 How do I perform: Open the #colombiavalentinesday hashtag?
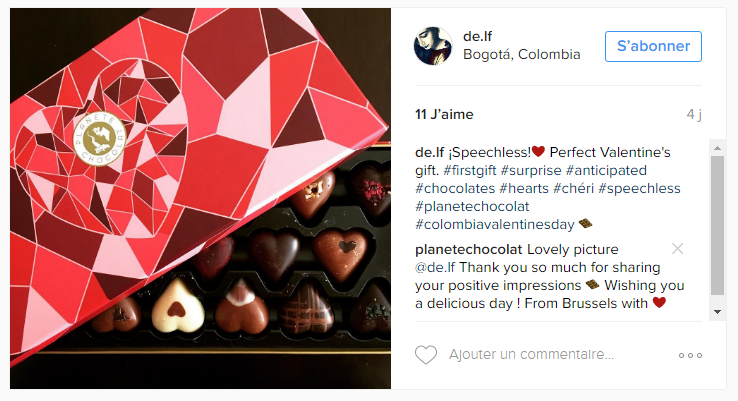point(495,224)
